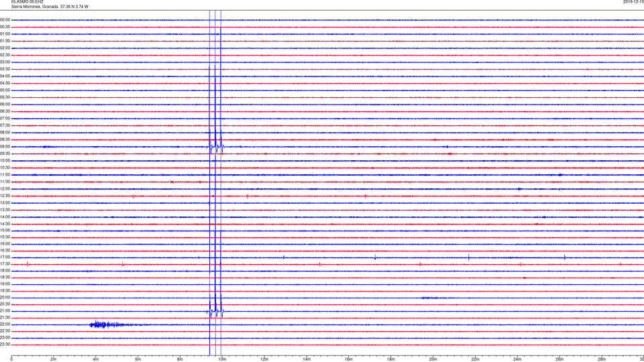Click the 10m axis label
Image resolution: width=644 pixels, height=362 pixels.
click(x=222, y=359)
